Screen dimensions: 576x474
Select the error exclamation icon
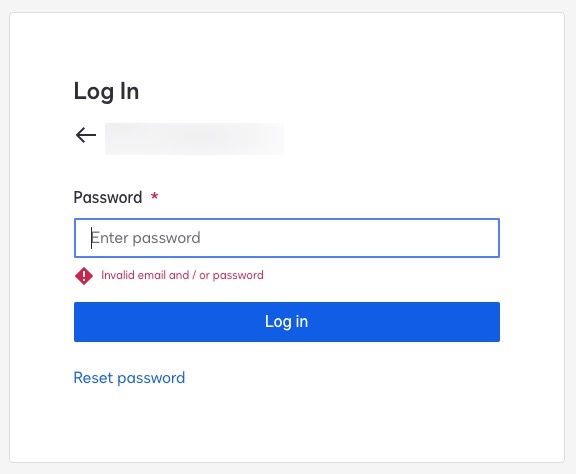click(84, 276)
